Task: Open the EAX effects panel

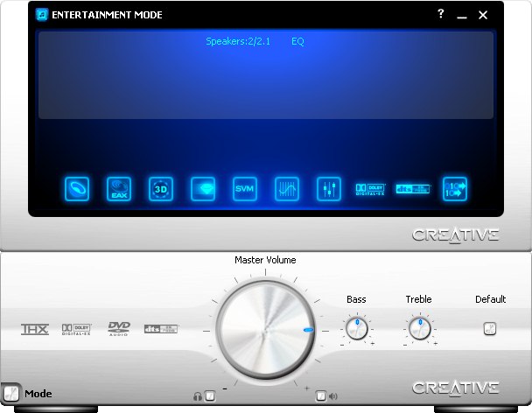Action: point(119,189)
